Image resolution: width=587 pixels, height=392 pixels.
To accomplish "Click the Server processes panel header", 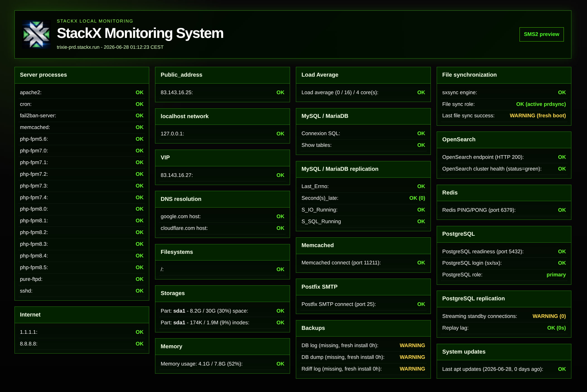I will pyautogui.click(x=82, y=75).
